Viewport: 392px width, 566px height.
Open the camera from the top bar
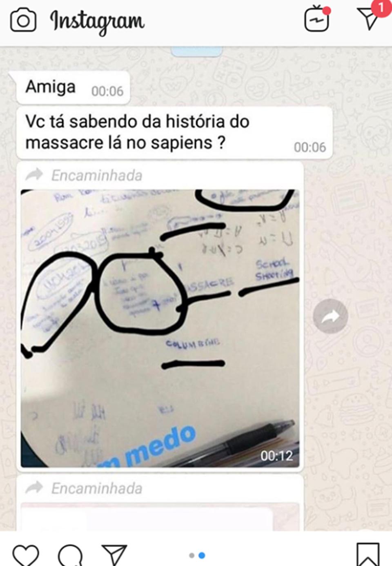(x=23, y=20)
